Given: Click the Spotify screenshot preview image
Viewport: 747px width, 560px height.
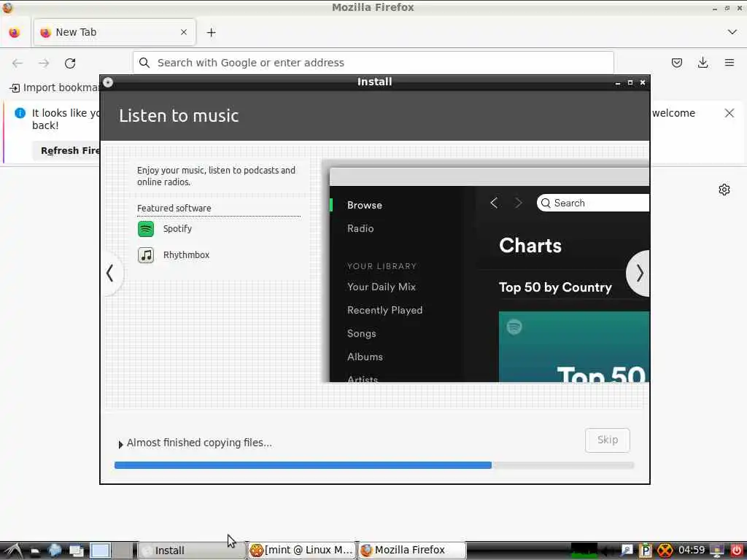Looking at the screenshot, I should [489, 275].
